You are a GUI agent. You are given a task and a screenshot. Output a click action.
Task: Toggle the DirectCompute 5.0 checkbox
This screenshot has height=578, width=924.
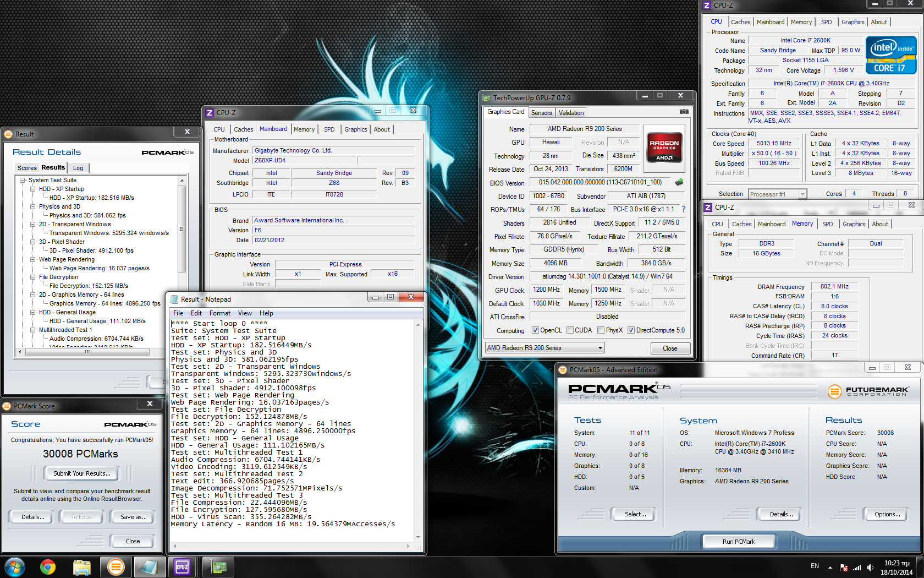point(631,330)
